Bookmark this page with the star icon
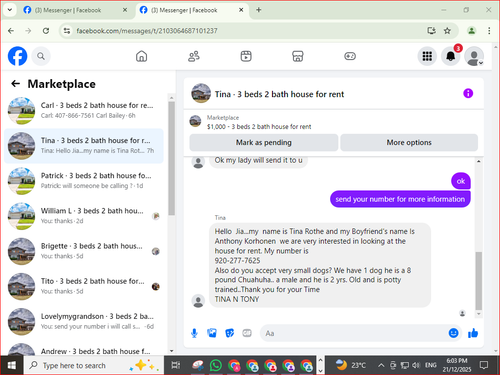 click(447, 31)
